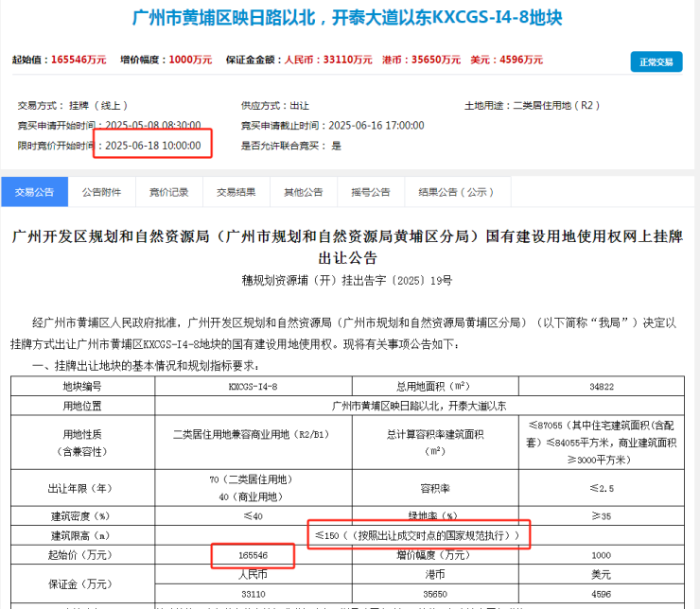Click the 穗规划资源埔 document number line

[x=348, y=280]
